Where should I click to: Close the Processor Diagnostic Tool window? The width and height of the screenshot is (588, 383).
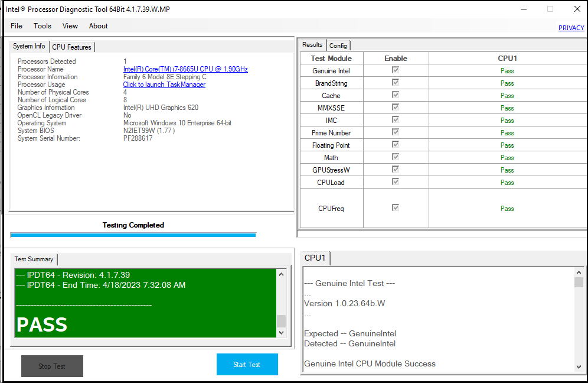tap(577, 9)
